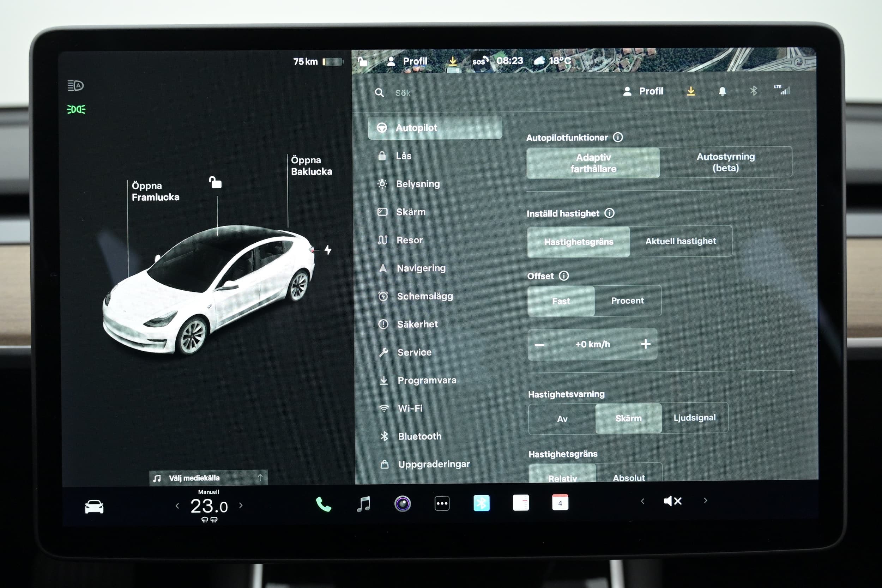
Task: Open the blue Bluetooth app in bottom bar
Action: point(482,503)
